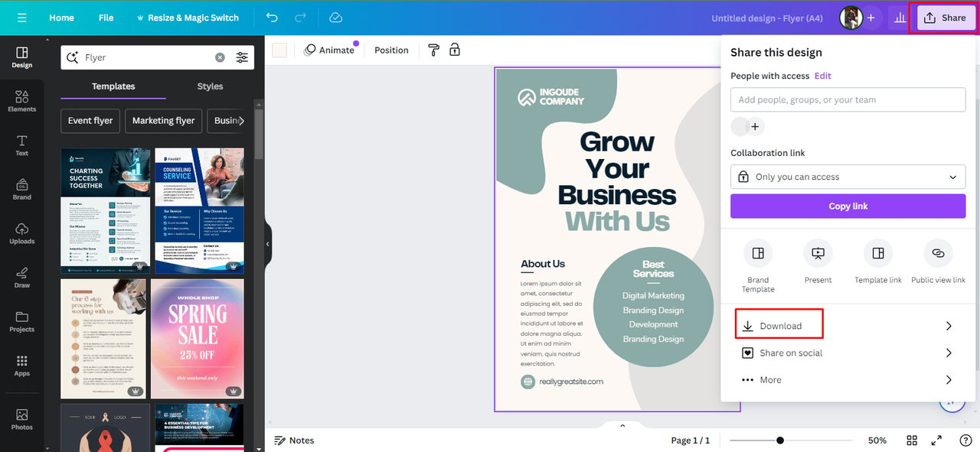
Task: Open the Draw sidebar panel
Action: [x=21, y=277]
